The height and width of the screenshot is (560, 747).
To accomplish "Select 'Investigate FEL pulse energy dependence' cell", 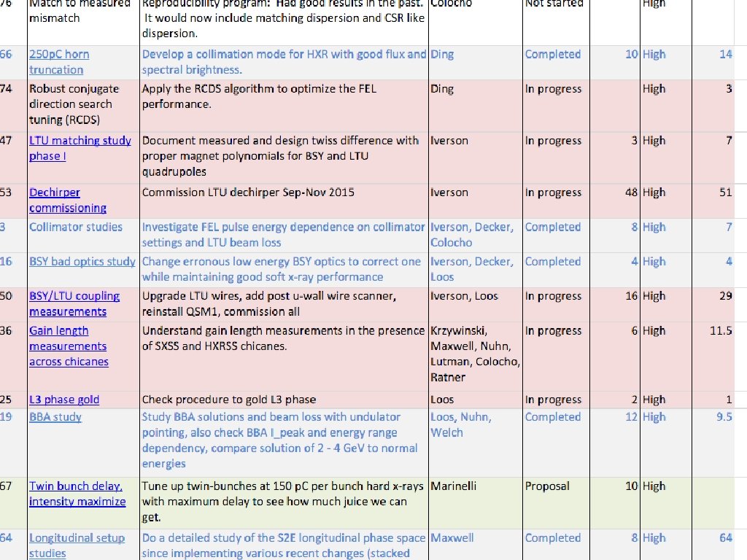I will [x=284, y=236].
